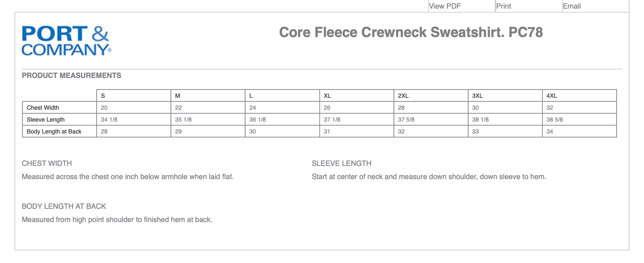
Task: Click the Print link
Action: pyautogui.click(x=503, y=6)
